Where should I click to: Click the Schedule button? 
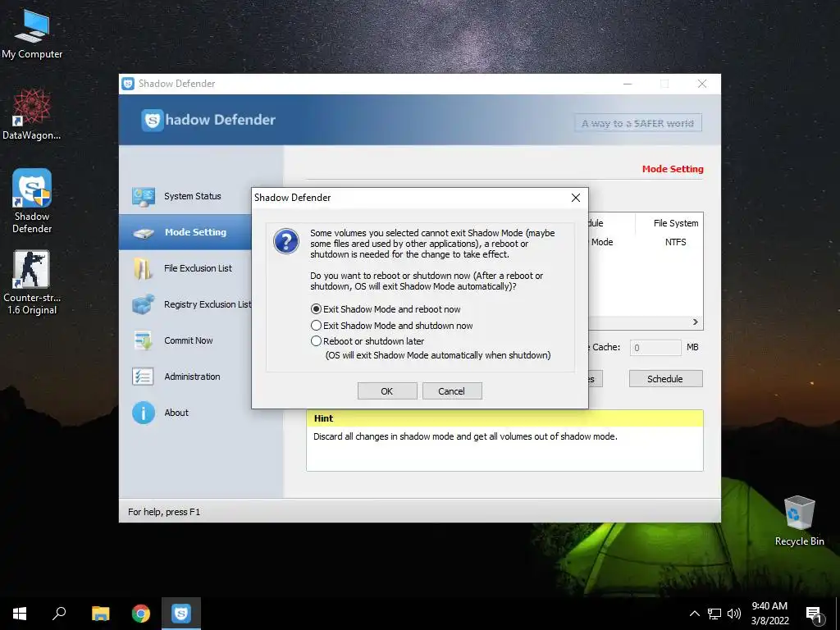point(665,379)
